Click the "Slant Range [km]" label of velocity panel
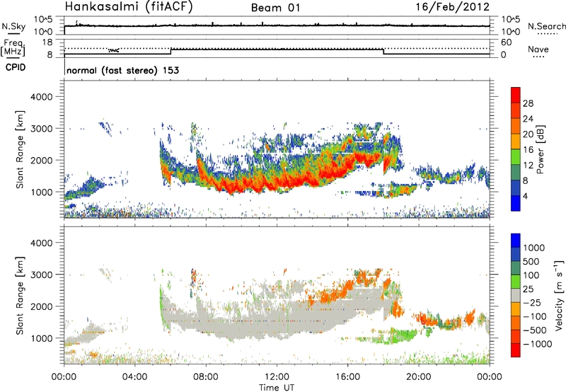The height and width of the screenshot is (392, 566). click(x=20, y=295)
